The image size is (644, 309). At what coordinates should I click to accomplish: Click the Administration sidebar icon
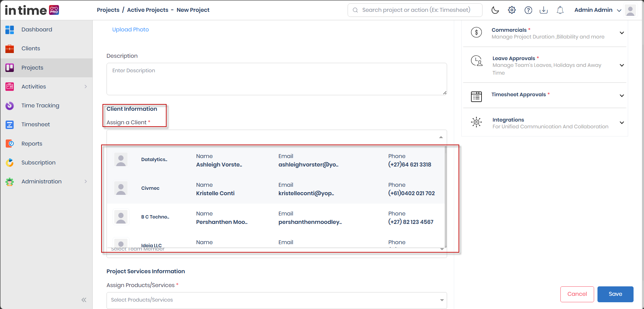(x=10, y=182)
